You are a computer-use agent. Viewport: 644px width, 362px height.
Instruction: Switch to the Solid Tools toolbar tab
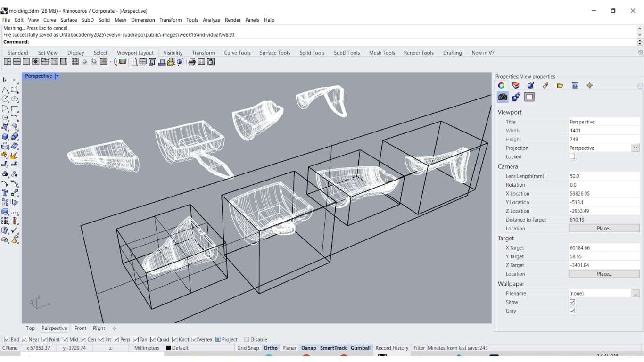(312, 53)
